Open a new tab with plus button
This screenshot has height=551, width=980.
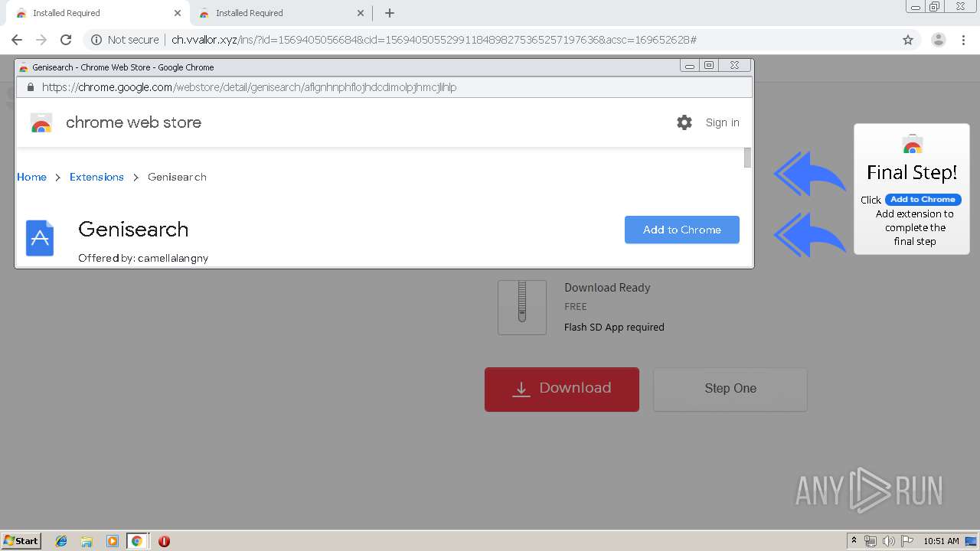[x=390, y=13]
